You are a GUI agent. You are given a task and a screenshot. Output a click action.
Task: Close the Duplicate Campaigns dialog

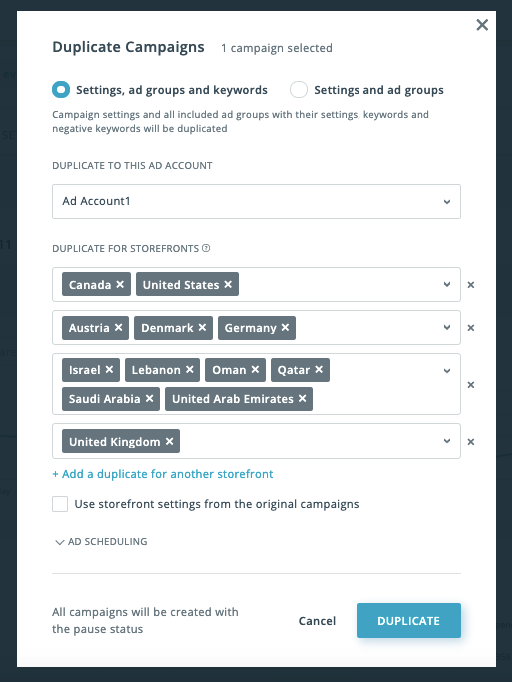(x=482, y=25)
